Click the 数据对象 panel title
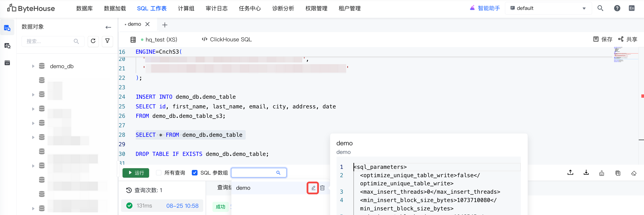This screenshot has height=215, width=644. click(33, 27)
